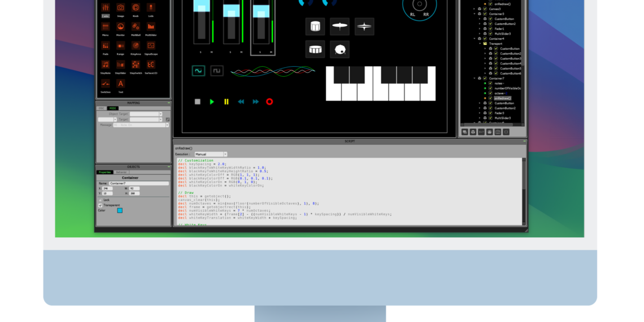
Task: Uncheck the Fader3 visibility checkbox in tree
Action: click(491, 113)
